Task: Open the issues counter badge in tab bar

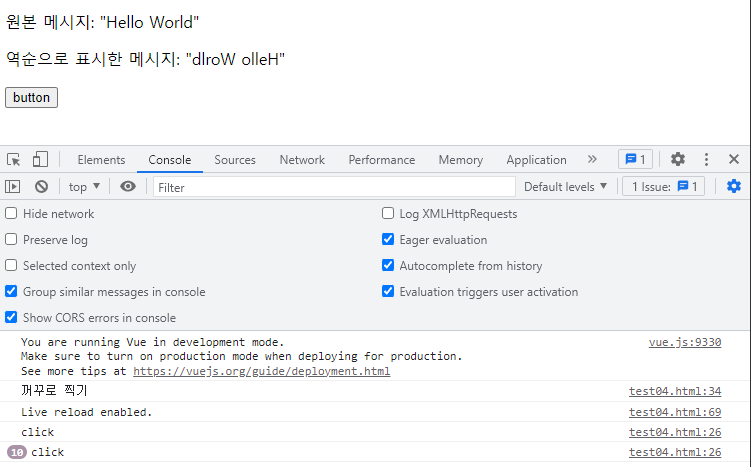Action: 636,159
